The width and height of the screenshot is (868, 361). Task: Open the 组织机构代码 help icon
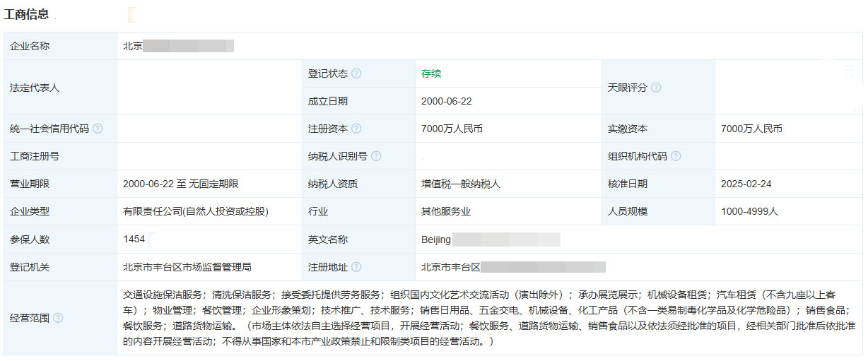[676, 156]
